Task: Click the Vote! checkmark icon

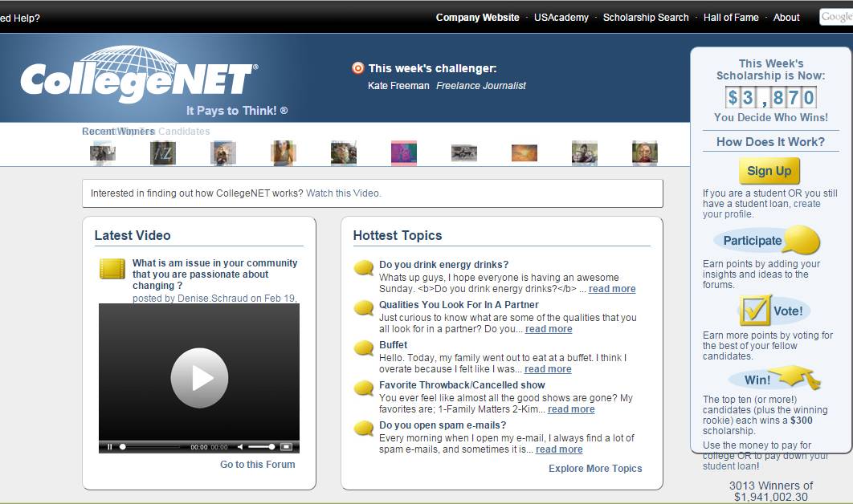Action: [x=755, y=311]
